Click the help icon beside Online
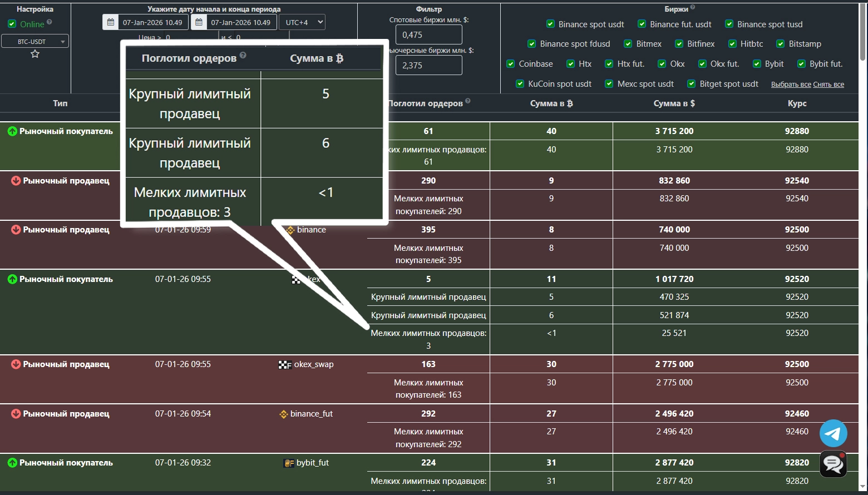This screenshot has width=868, height=495. coord(50,22)
